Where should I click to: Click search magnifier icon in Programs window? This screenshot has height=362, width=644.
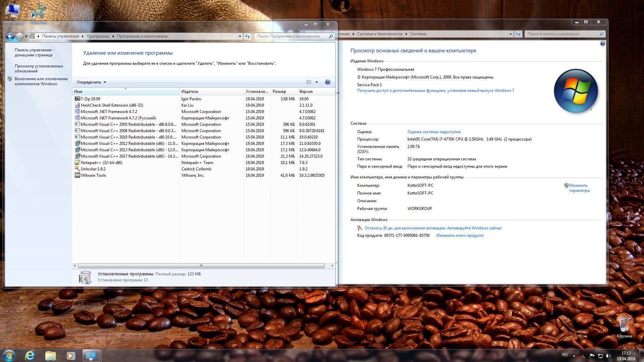[x=331, y=36]
